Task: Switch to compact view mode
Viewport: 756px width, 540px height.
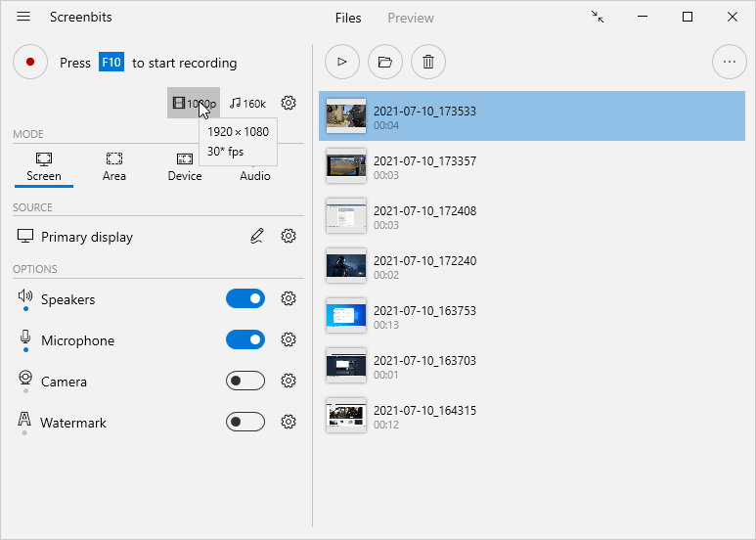Action: [x=598, y=17]
